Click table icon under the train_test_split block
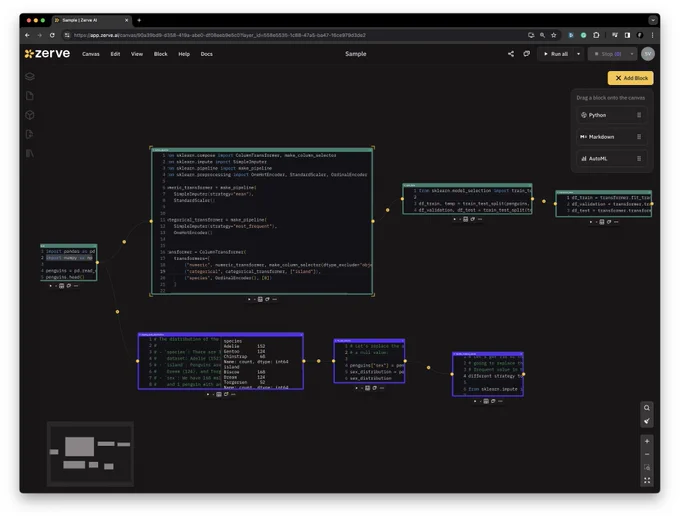Image resolution: width=680 pixels, height=519 pixels. point(465,219)
